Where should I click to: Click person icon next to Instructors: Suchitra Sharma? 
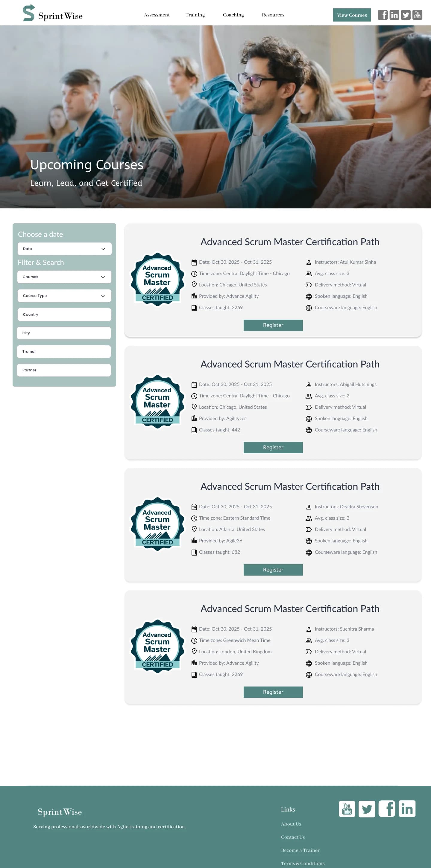[x=309, y=629]
